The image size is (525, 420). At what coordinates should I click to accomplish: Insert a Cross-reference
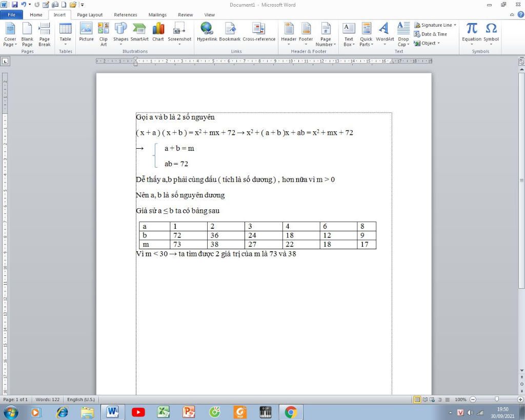tap(259, 32)
